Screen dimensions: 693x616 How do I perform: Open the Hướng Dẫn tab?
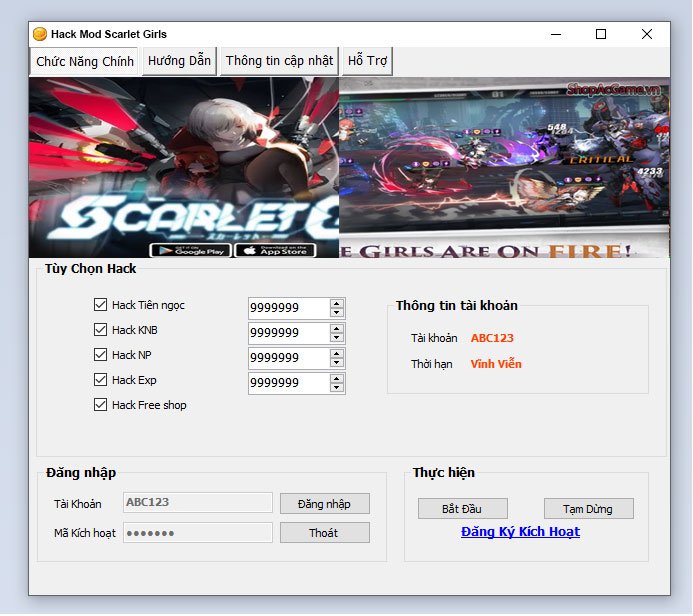179,61
